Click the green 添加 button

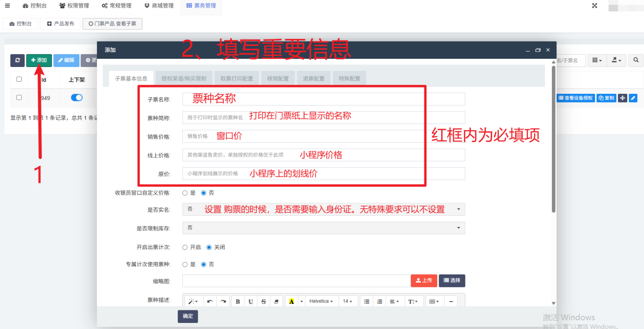[x=39, y=60]
